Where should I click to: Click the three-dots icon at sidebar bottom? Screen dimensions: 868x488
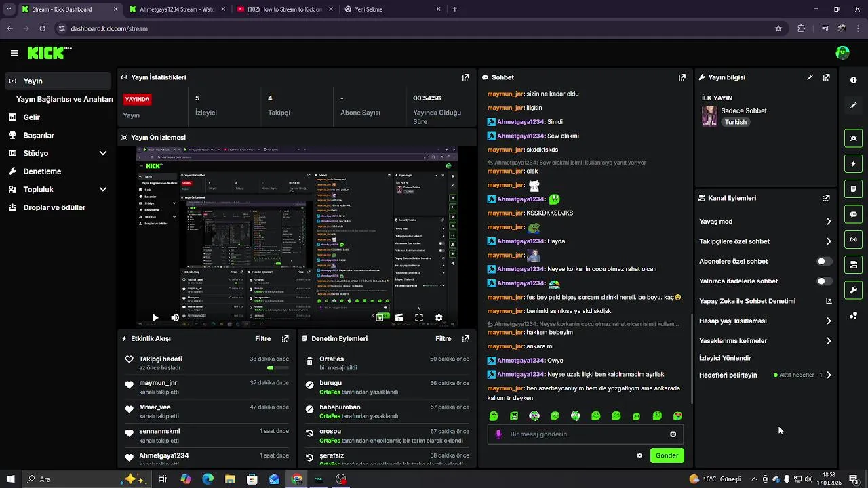(853, 315)
